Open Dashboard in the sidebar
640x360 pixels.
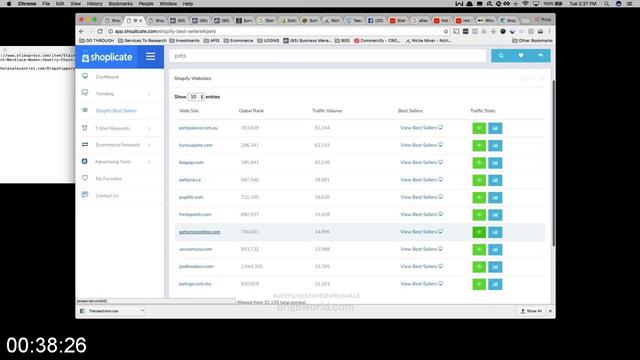coord(107,77)
